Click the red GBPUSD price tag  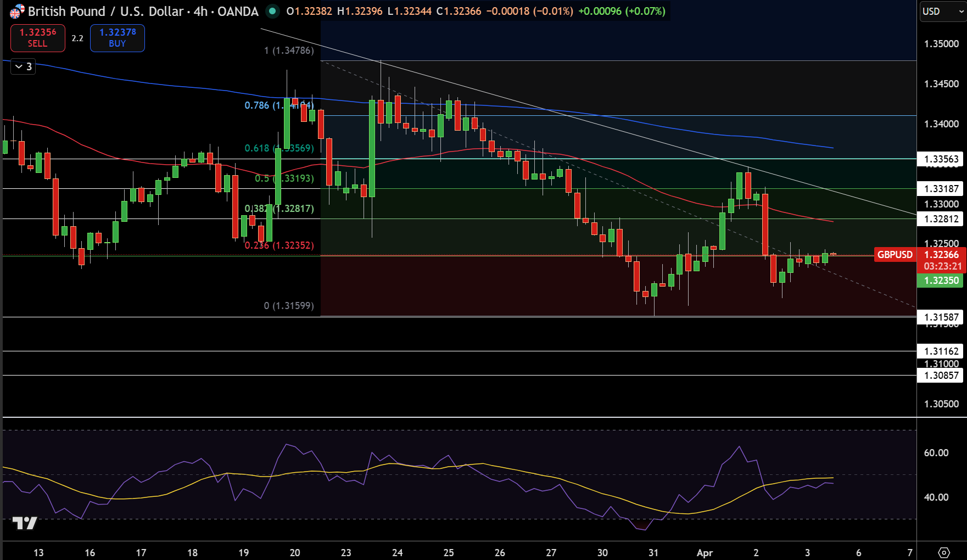click(x=895, y=255)
